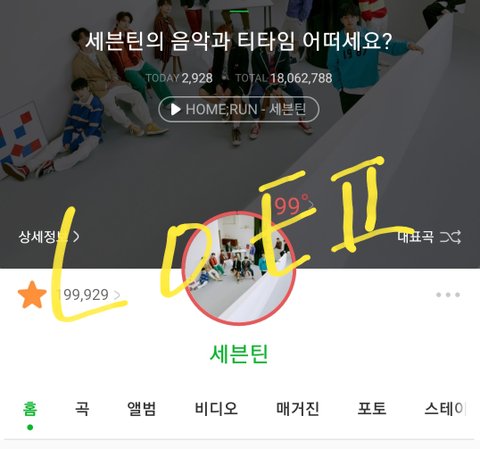Screen dimensions: 480x449
Task: Open the three-dot more options menu
Action: (448, 295)
